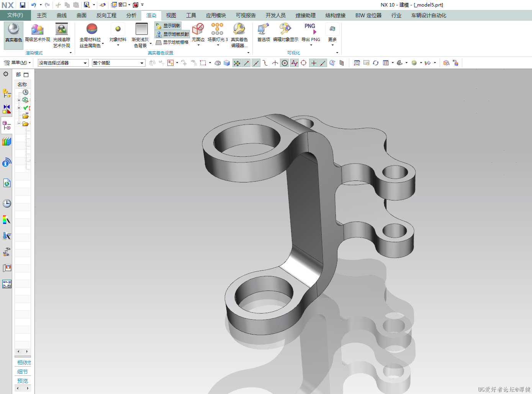Image resolution: width=532 pixels, height=394 pixels.
Task: Open the selection scope dropdown (整个装配)
Action: point(119,63)
